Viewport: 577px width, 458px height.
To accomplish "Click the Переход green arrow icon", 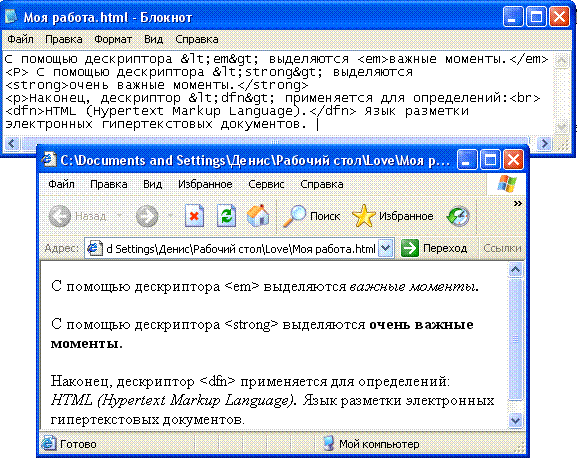I will [x=410, y=248].
